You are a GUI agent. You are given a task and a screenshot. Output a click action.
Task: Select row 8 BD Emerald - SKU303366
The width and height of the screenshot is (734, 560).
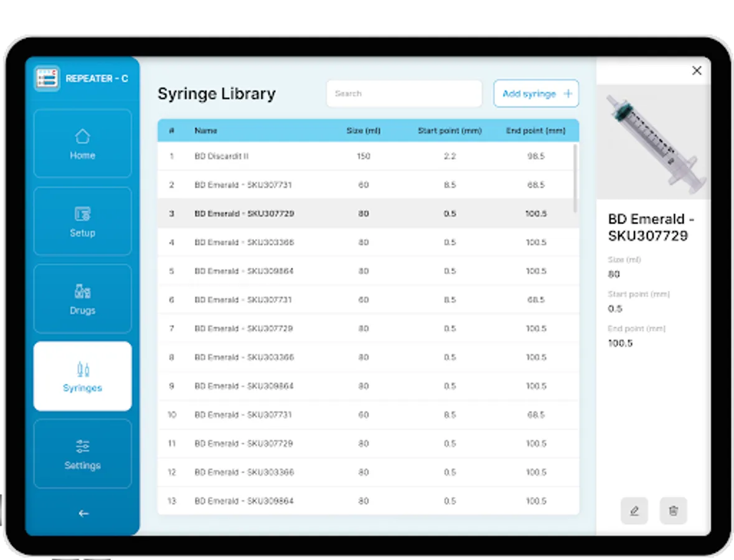click(x=368, y=357)
